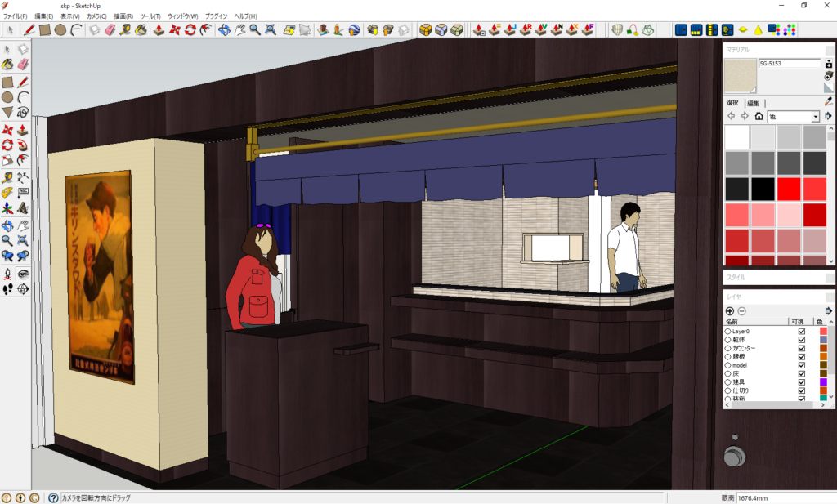Select the Text label tool
The height and width of the screenshot is (504, 837).
[x=23, y=193]
